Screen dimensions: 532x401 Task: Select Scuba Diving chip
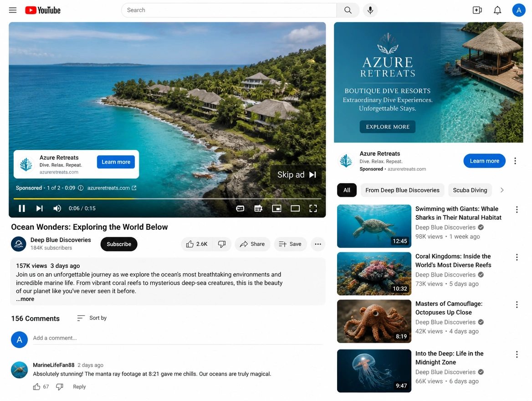pyautogui.click(x=470, y=190)
